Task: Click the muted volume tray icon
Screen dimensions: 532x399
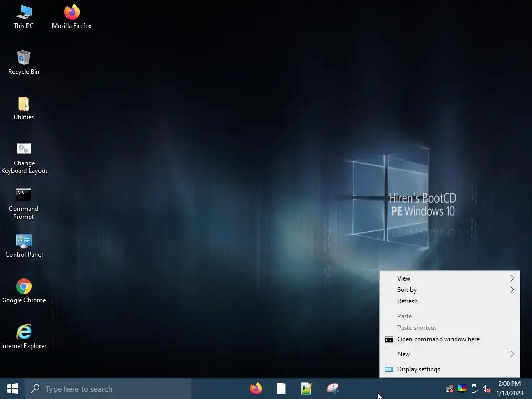Action: coord(486,389)
